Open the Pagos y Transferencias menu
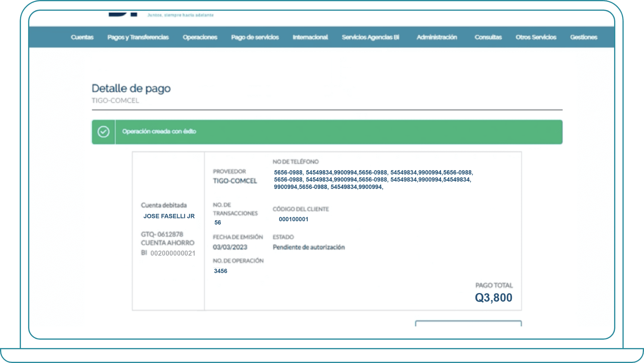Image resolution: width=644 pixels, height=363 pixels. [138, 37]
